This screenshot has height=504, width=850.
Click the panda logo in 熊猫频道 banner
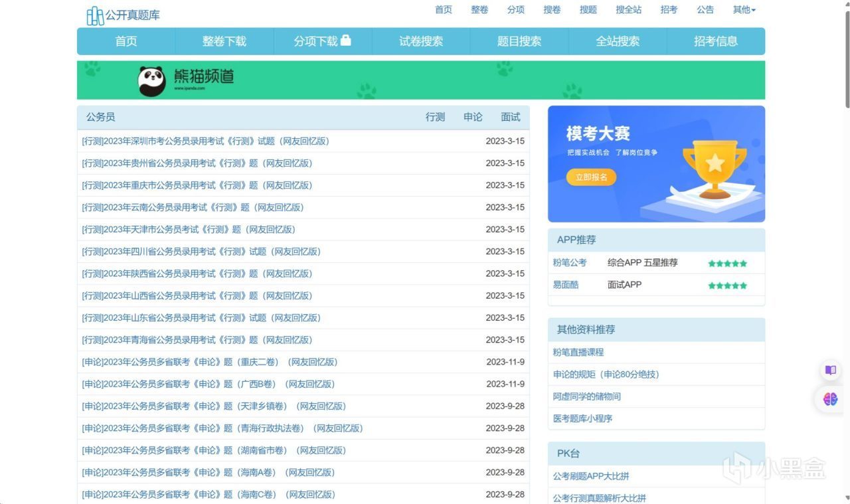pyautogui.click(x=152, y=81)
